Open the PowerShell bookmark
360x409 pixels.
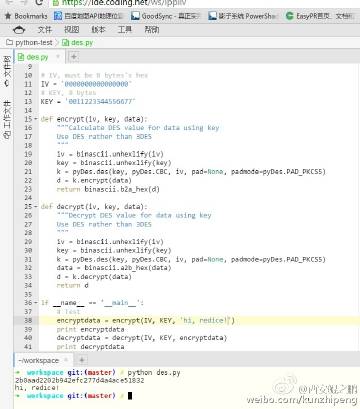pos(242,16)
